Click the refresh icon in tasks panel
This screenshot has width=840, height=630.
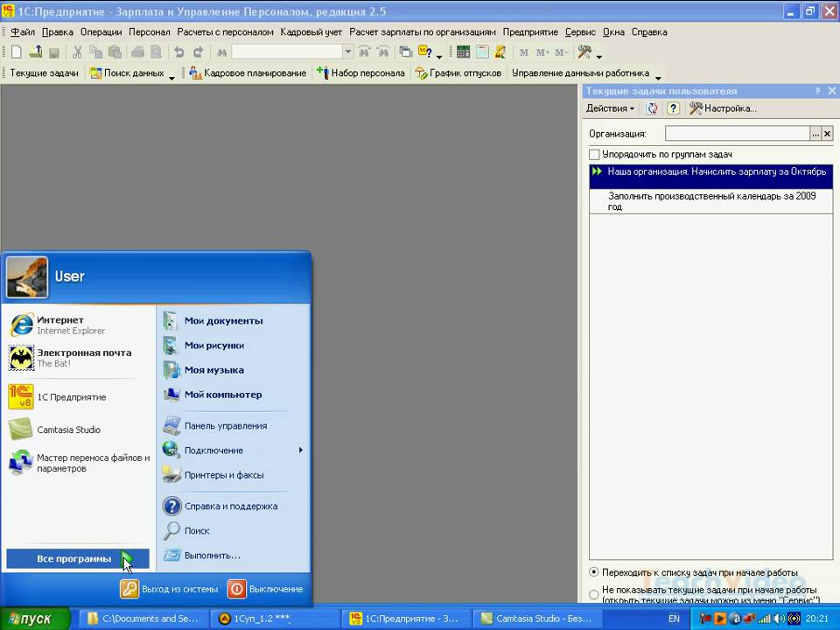click(651, 108)
